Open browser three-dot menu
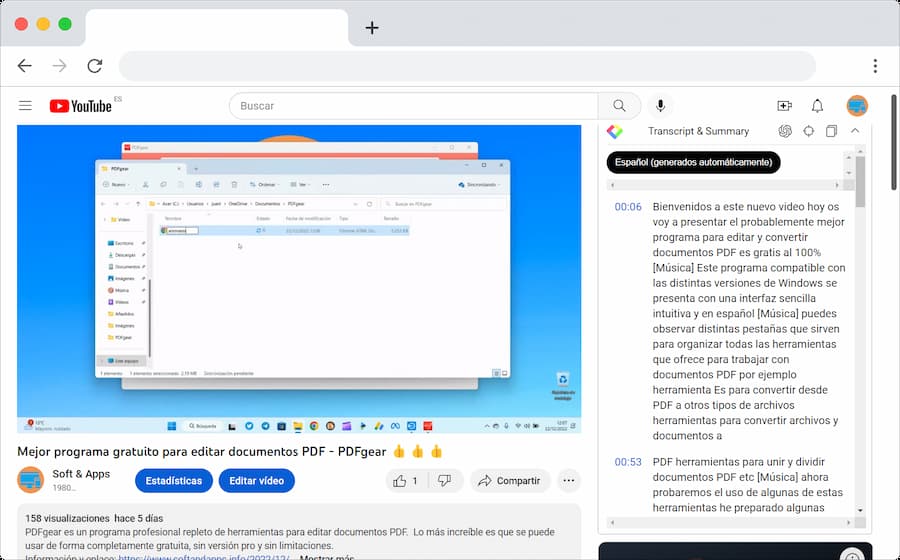The image size is (900, 560). pyautogui.click(x=875, y=66)
